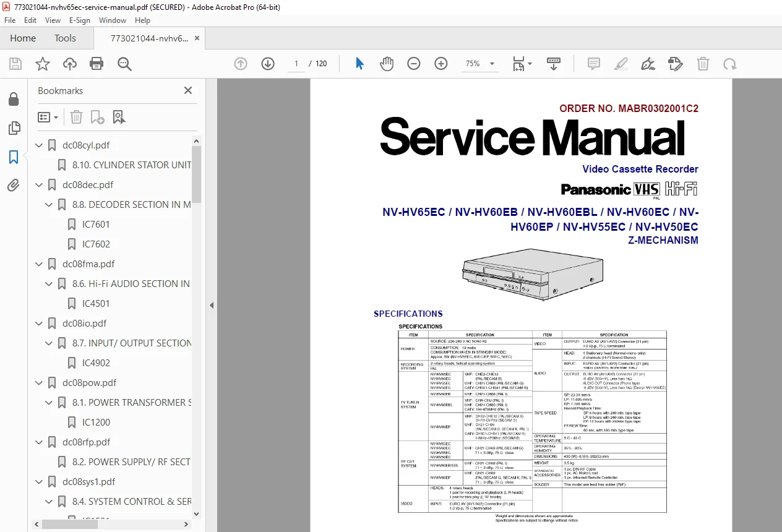
Task: Rotate page with the rotate icon
Action: coord(730,64)
